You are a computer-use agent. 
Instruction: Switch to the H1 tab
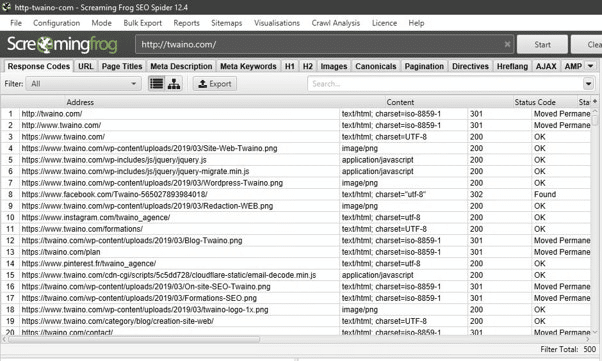[289, 66]
